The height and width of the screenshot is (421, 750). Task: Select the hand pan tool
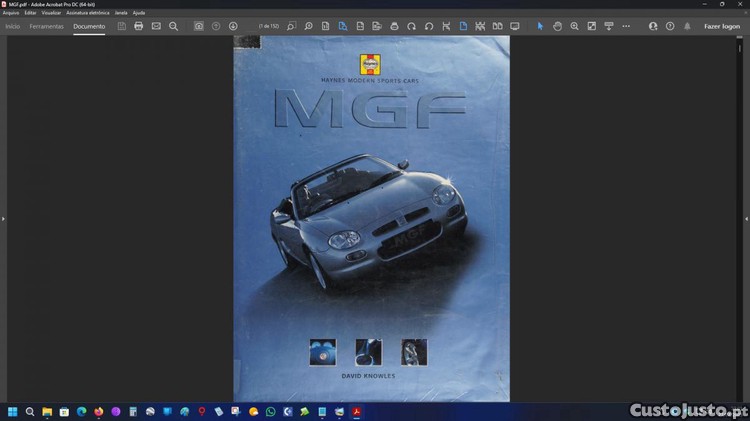pos(557,26)
